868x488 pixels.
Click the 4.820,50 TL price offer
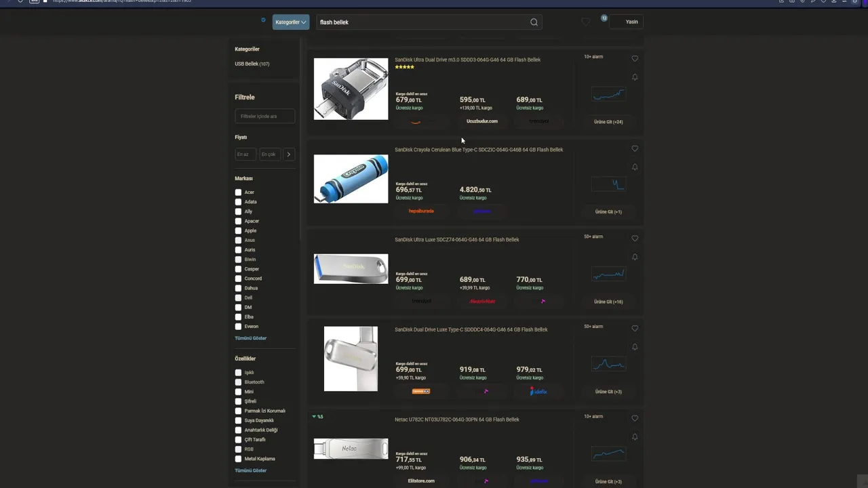coord(475,190)
